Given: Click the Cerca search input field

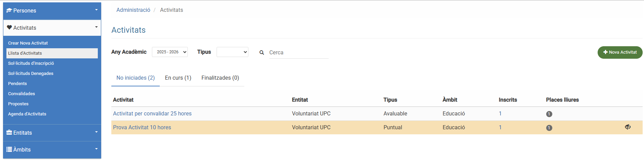Looking at the screenshot, I should coord(298,53).
